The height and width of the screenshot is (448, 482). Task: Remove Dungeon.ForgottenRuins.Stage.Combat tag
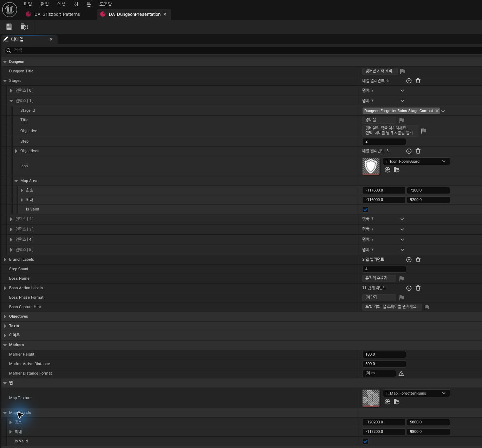pyautogui.click(x=437, y=111)
